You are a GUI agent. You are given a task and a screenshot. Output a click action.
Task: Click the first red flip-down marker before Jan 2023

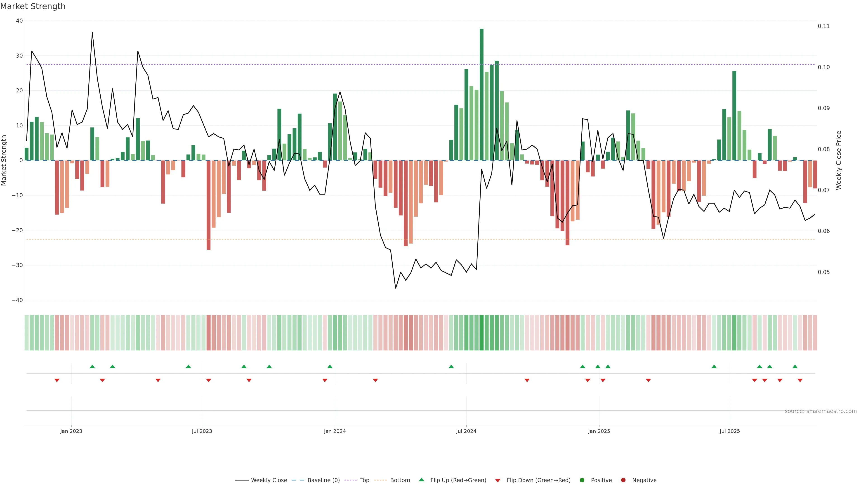click(x=57, y=380)
